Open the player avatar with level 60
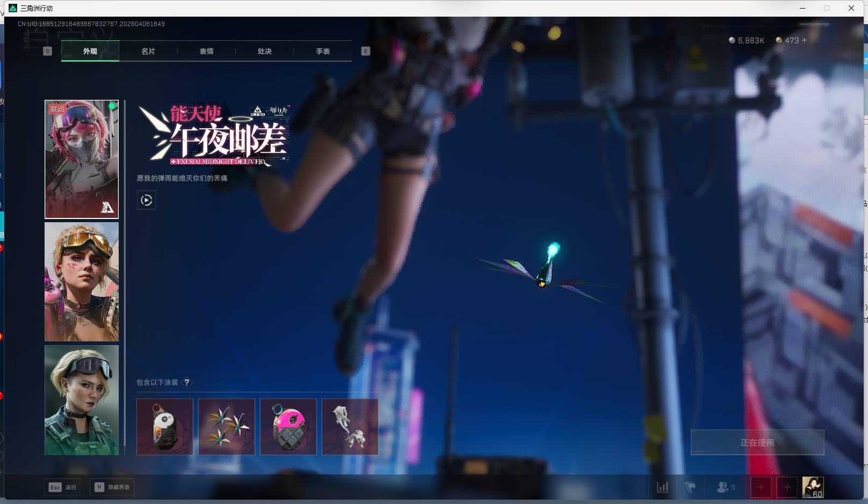Viewport: 868px width, 504px height. tap(813, 487)
